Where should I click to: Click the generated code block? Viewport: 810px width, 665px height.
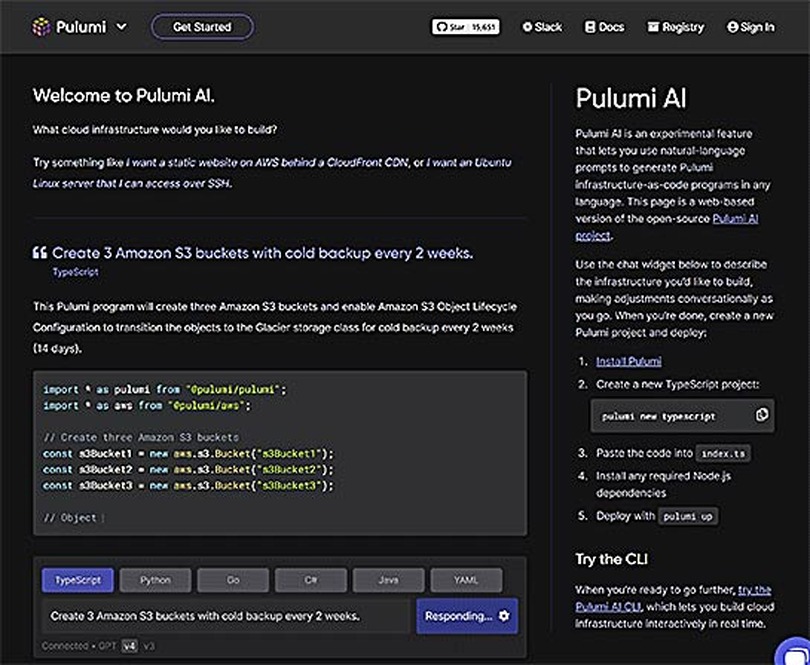point(280,453)
